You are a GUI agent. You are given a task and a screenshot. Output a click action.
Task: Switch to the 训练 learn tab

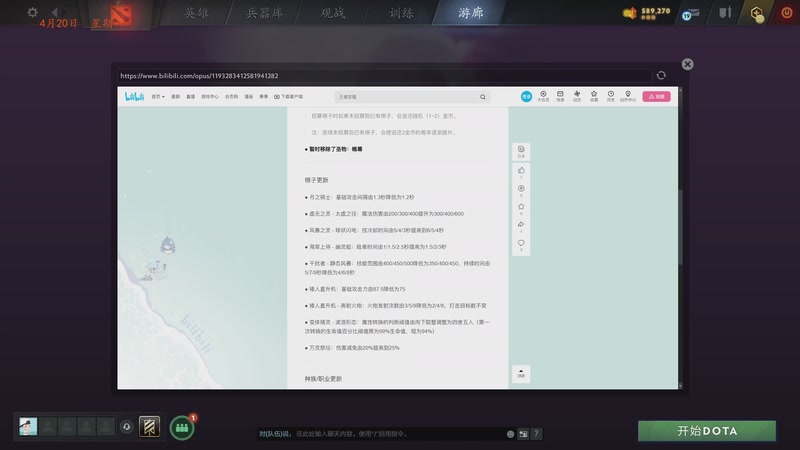coord(402,13)
